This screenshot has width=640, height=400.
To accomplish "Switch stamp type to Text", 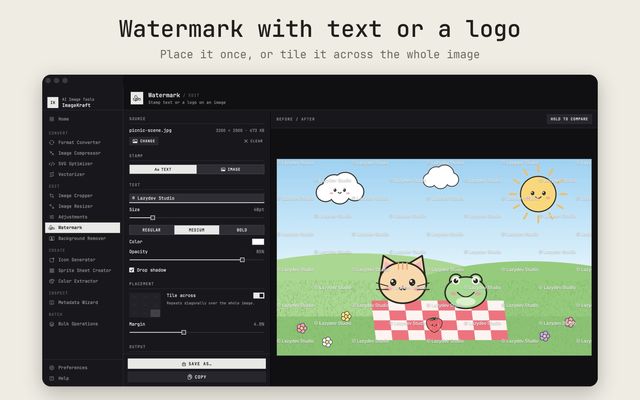I will click(x=163, y=169).
